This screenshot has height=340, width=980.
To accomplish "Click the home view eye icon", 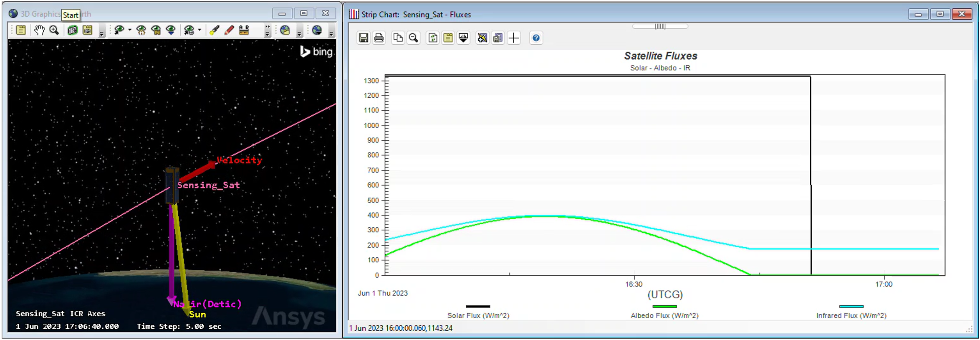I will coord(141,30).
